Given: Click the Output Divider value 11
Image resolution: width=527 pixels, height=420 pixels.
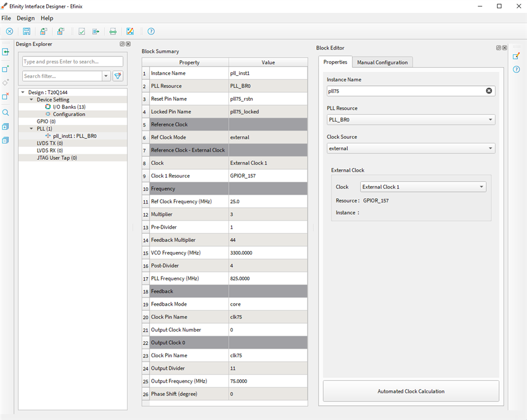Looking at the screenshot, I should tap(268, 368).
